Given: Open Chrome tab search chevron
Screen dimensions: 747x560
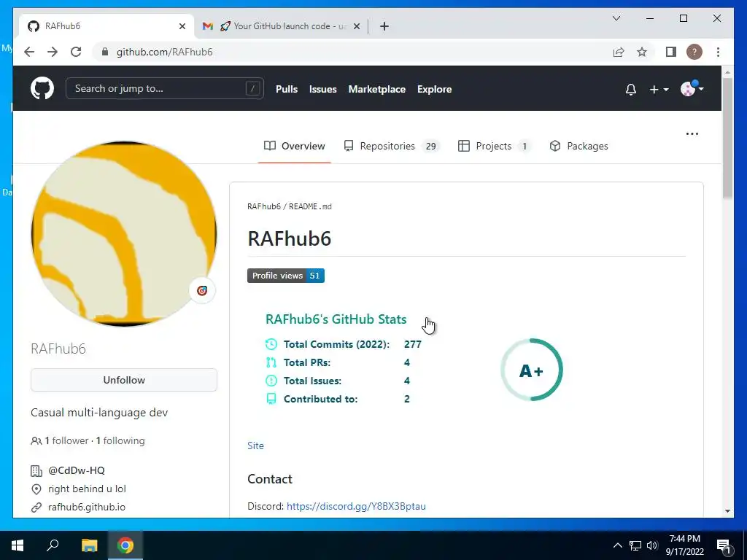Looking at the screenshot, I should point(616,18).
